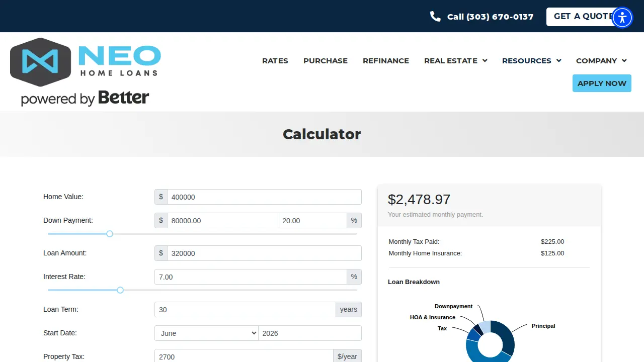This screenshot has height=362, width=644.
Task: Click the Monthly Home Insurance value $125.00
Action: tap(552, 253)
